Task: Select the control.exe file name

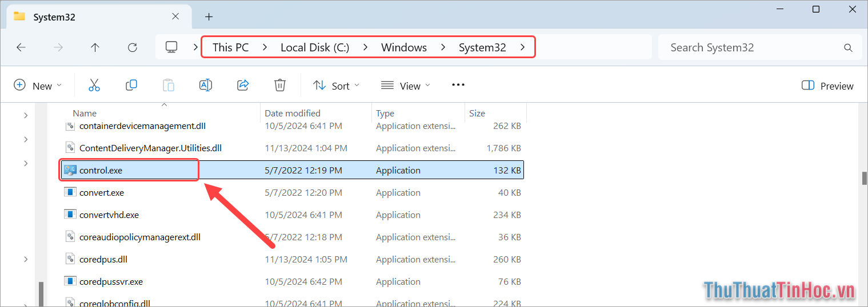Action: [101, 170]
